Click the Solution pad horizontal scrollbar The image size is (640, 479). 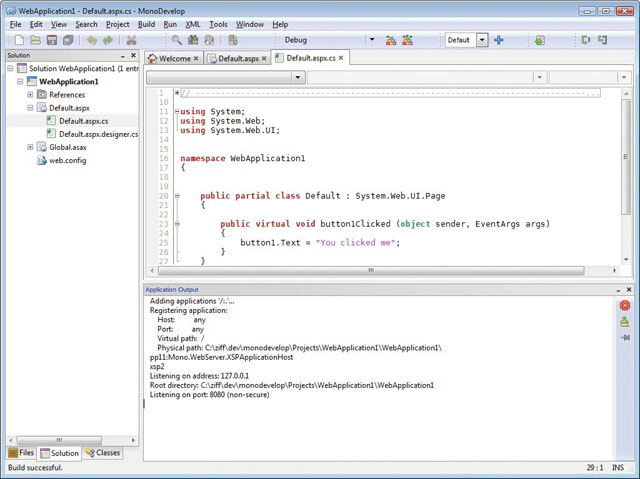pyautogui.click(x=60, y=440)
